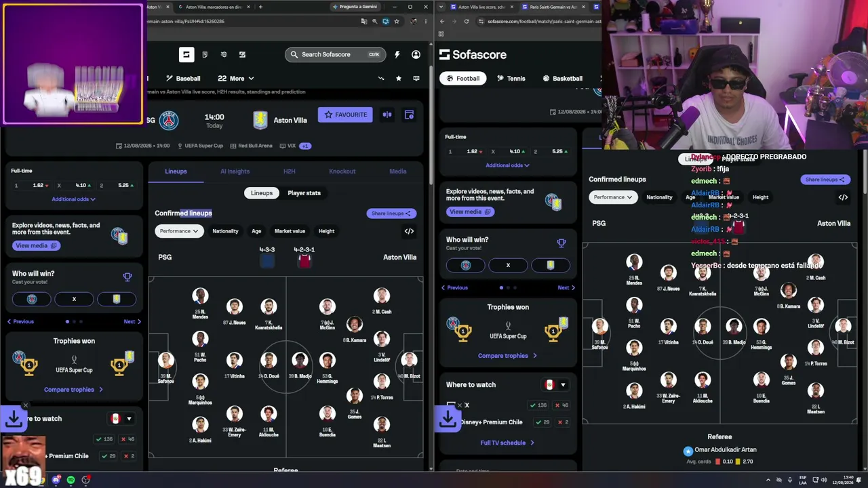Image resolution: width=868 pixels, height=488 pixels.
Task: Click View media in left window
Action: pyautogui.click(x=36, y=245)
